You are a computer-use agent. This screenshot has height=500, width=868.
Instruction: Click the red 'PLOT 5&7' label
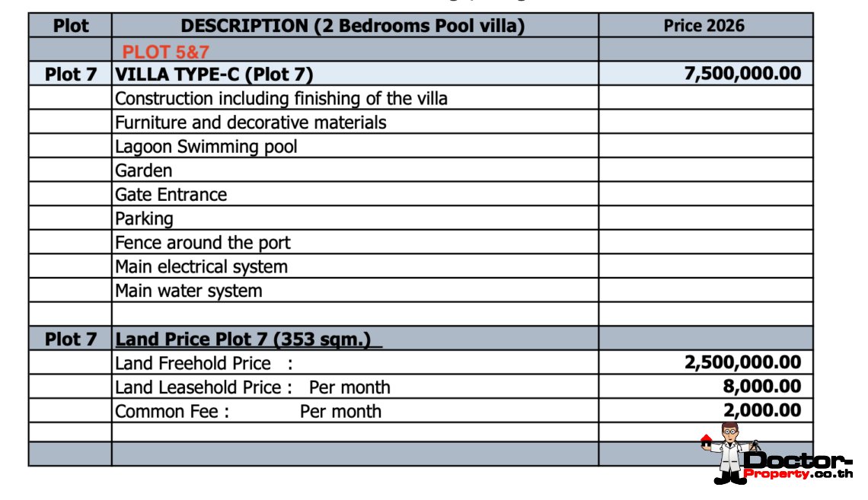pyautogui.click(x=166, y=52)
